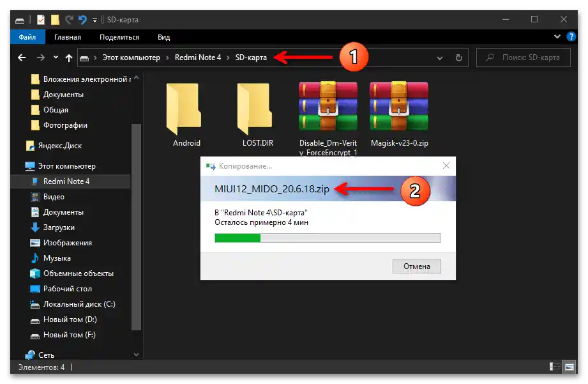This screenshot has width=588, height=384.
Task: Close the Копирование dialog
Action: pos(446,165)
